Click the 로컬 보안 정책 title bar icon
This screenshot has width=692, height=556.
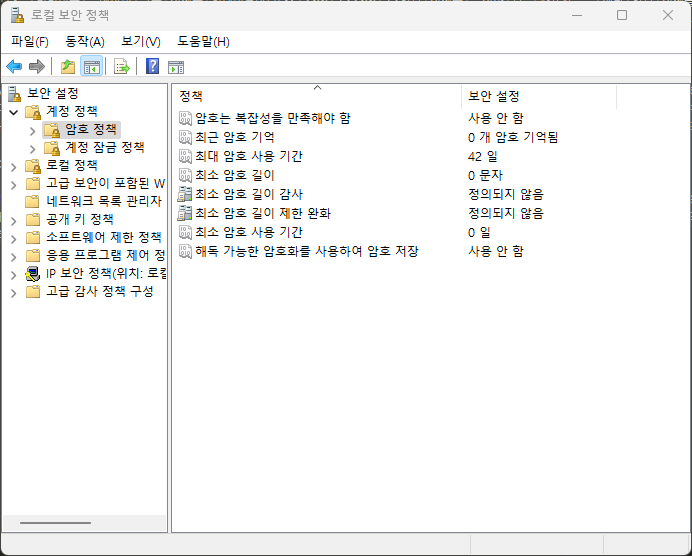tap(17, 15)
